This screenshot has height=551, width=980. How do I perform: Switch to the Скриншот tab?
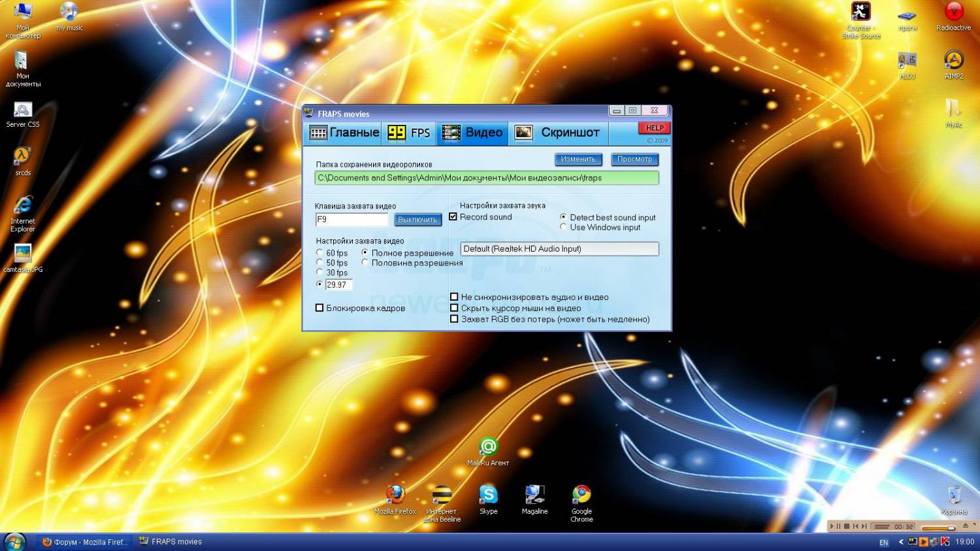[x=558, y=133]
